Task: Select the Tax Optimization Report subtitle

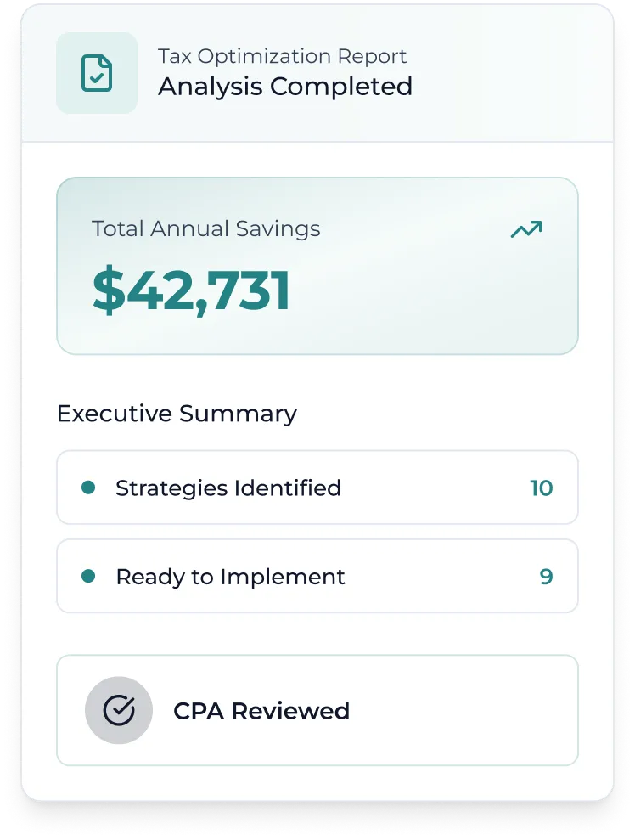Action: click(282, 57)
